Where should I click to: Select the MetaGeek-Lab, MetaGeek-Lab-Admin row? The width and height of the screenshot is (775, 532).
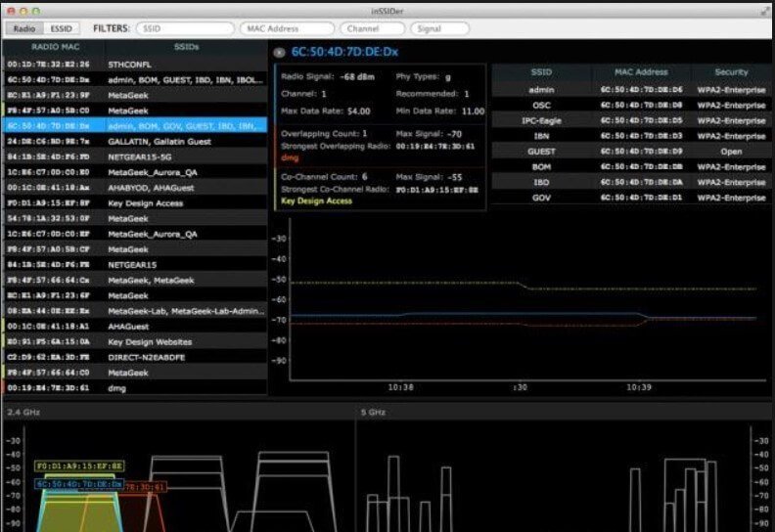coord(135,311)
